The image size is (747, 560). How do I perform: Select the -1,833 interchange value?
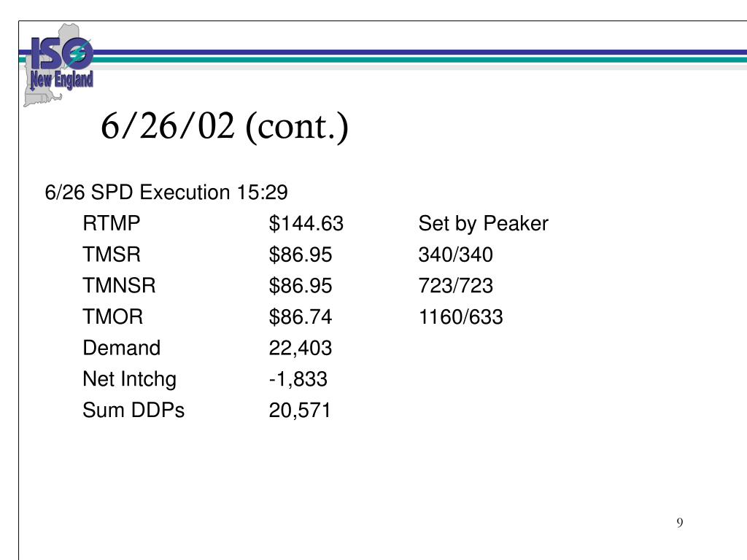(298, 379)
